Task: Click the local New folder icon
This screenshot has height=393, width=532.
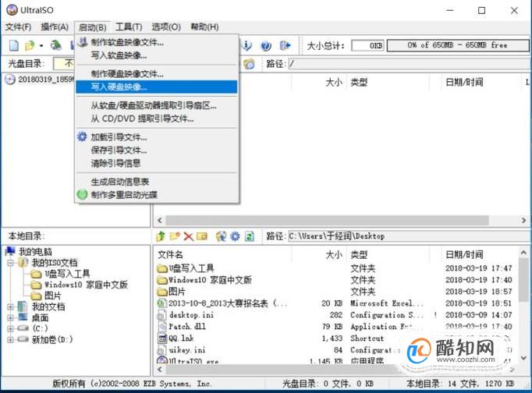Action: (175, 236)
